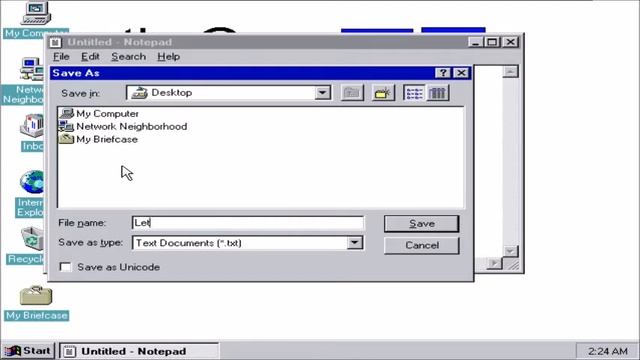Click the Internet Explorer desktop icon
The image size is (640, 360).
[30, 194]
